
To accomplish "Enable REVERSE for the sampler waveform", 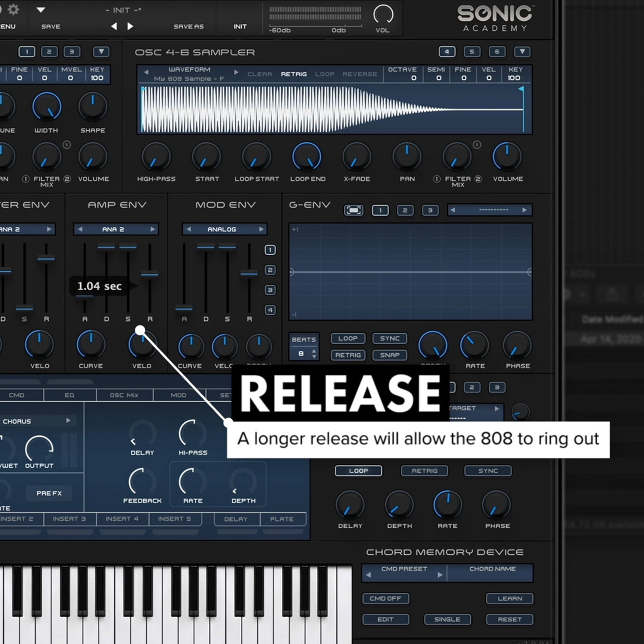I will coord(360,74).
